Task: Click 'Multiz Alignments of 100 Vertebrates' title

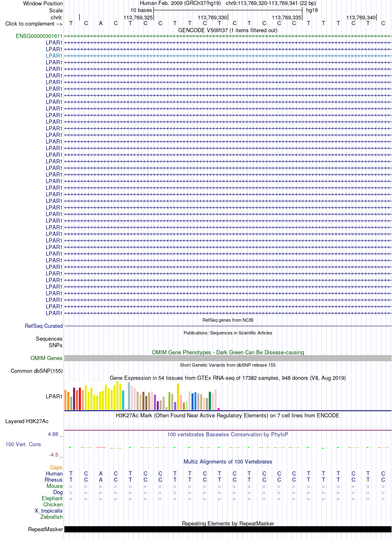Action: (228, 461)
